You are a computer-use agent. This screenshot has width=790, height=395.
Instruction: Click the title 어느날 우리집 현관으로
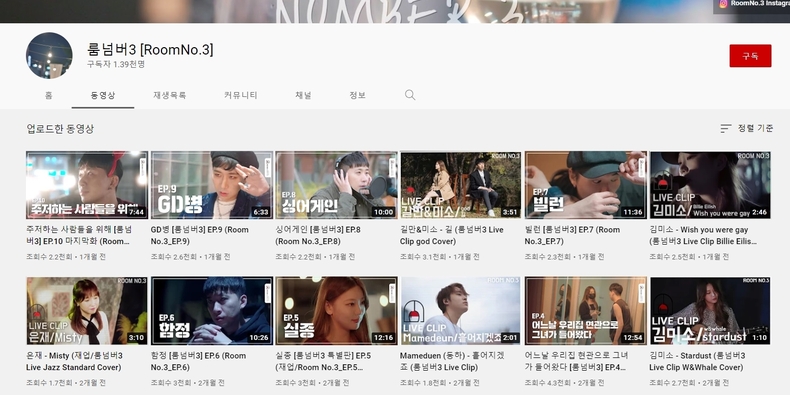[576, 362]
